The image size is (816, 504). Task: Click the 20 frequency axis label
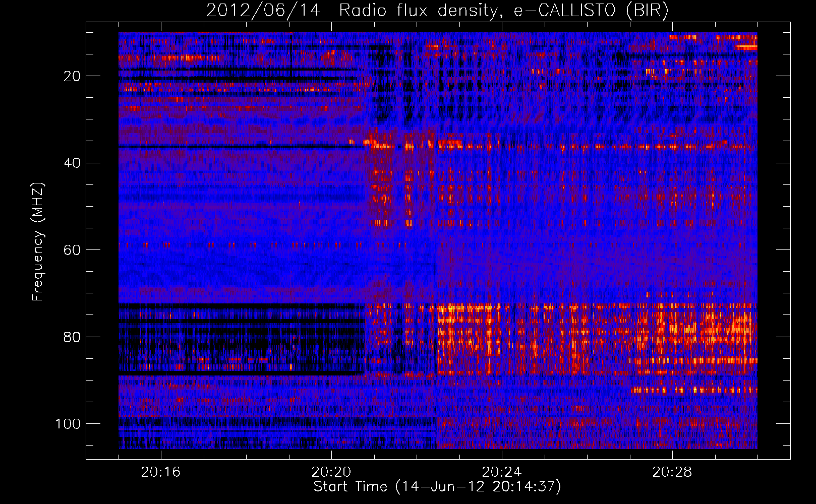(72, 76)
